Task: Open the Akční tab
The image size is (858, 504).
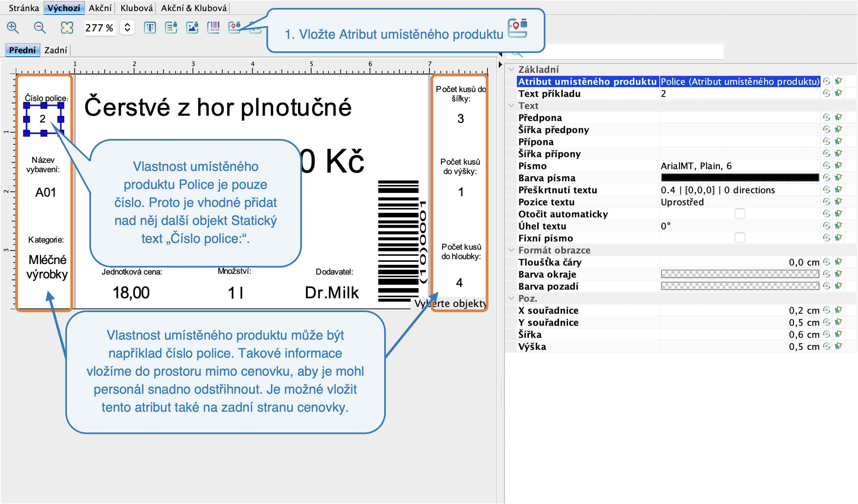Action: click(x=100, y=8)
